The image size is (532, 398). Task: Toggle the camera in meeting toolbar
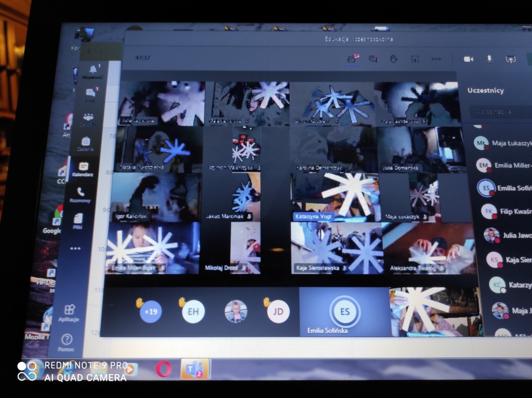click(x=469, y=59)
